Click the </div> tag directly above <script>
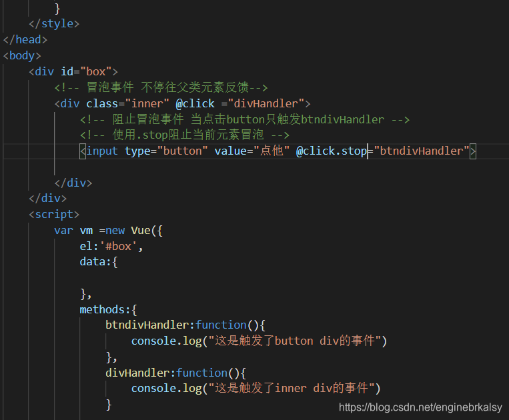The height and width of the screenshot is (420, 509). pyautogui.click(x=48, y=198)
